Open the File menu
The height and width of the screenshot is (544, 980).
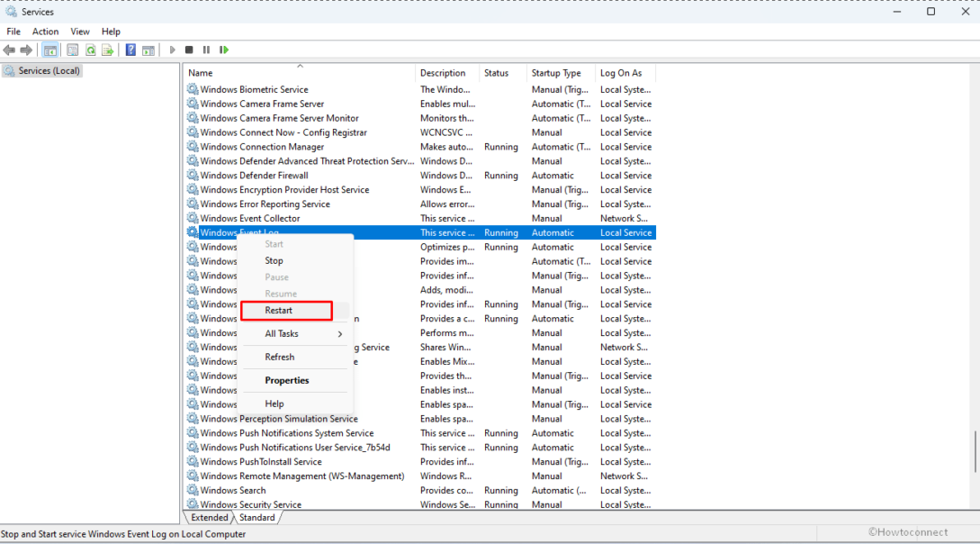click(x=13, y=32)
